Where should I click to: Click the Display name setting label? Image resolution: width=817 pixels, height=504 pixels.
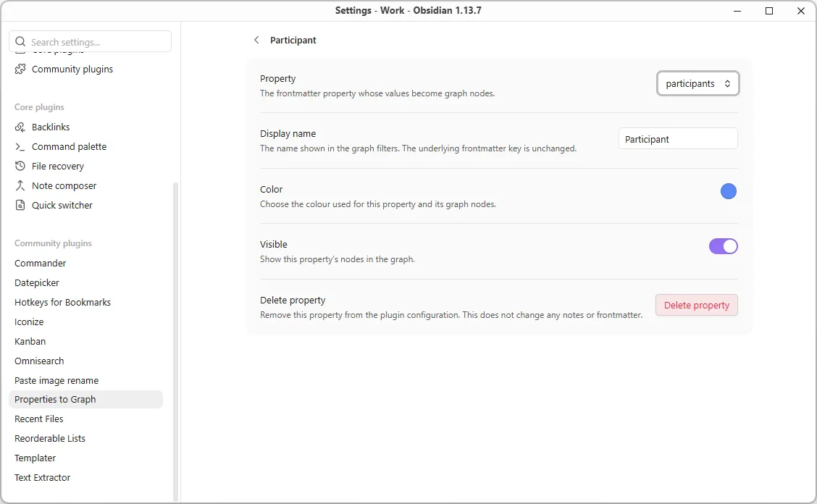pos(288,133)
